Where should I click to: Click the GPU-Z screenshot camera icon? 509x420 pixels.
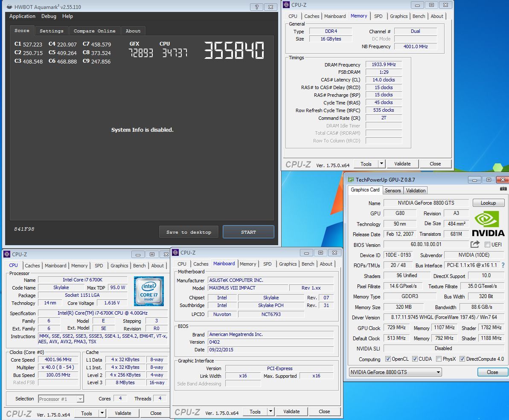tap(503, 189)
